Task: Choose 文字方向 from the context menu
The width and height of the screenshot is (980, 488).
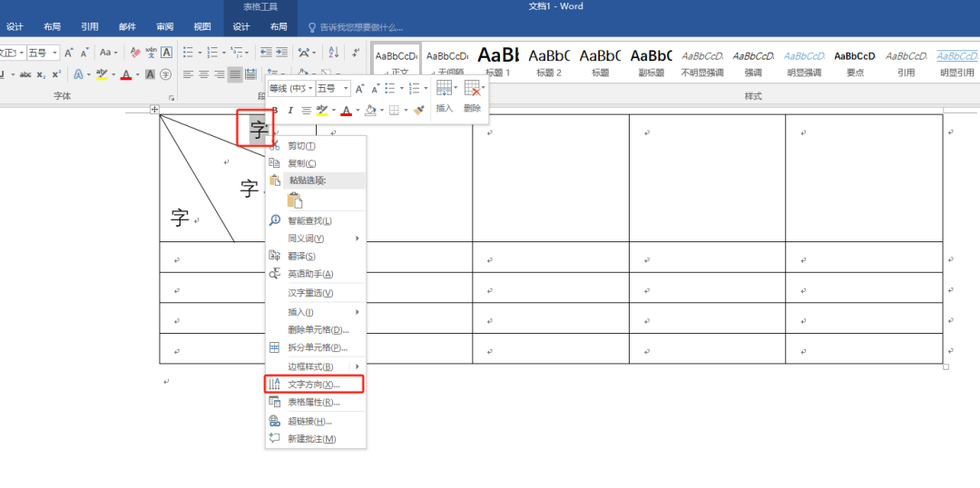Action: pyautogui.click(x=314, y=385)
